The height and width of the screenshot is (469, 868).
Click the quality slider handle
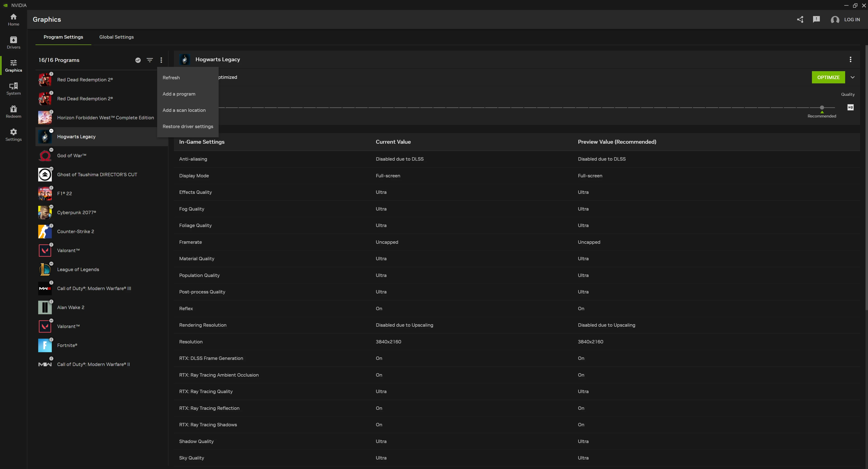(x=822, y=107)
